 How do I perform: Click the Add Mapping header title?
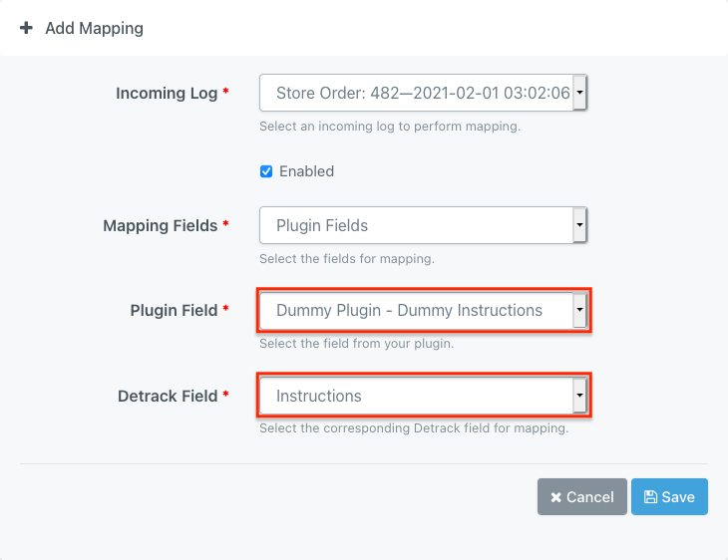(94, 28)
